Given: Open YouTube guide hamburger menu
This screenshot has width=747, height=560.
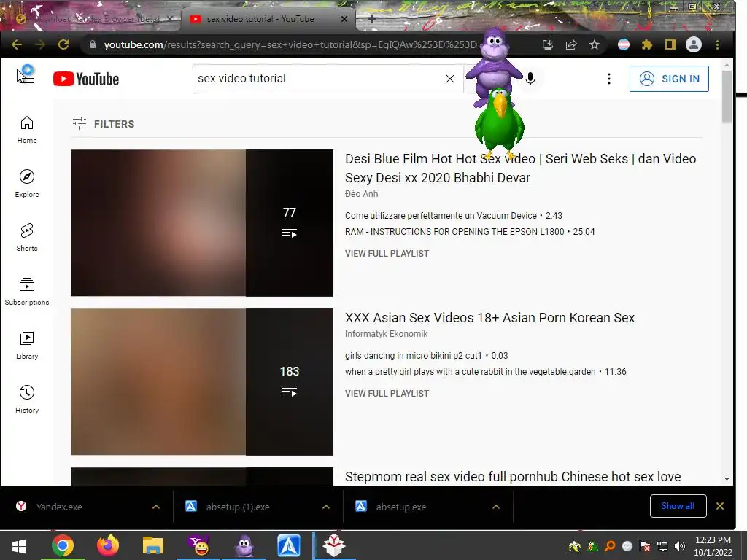Looking at the screenshot, I should pos(27,77).
